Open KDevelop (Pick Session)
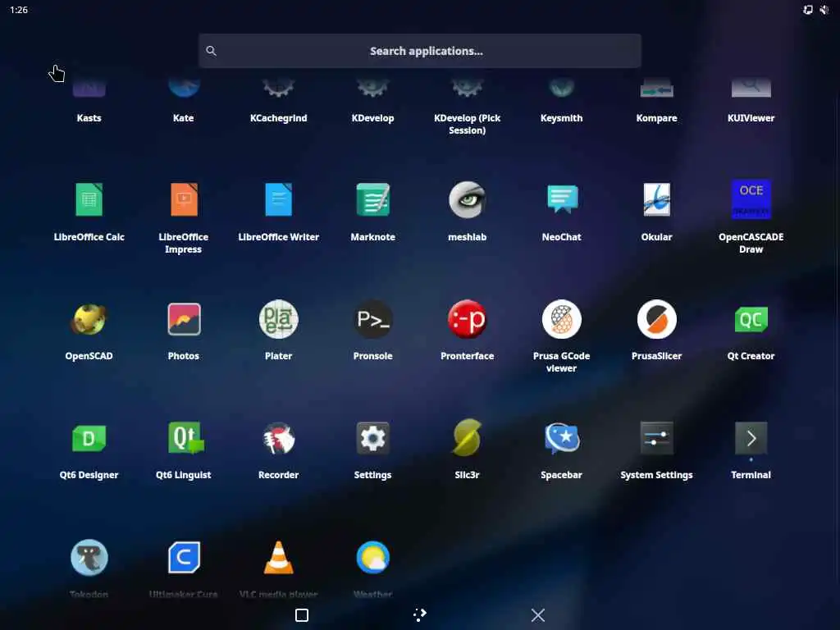840x630 pixels. pos(467,107)
